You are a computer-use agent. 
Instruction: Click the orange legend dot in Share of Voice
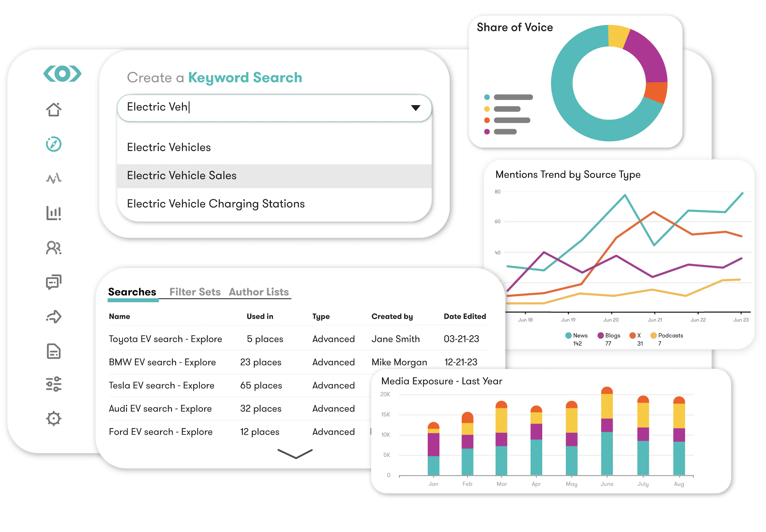[x=487, y=120]
